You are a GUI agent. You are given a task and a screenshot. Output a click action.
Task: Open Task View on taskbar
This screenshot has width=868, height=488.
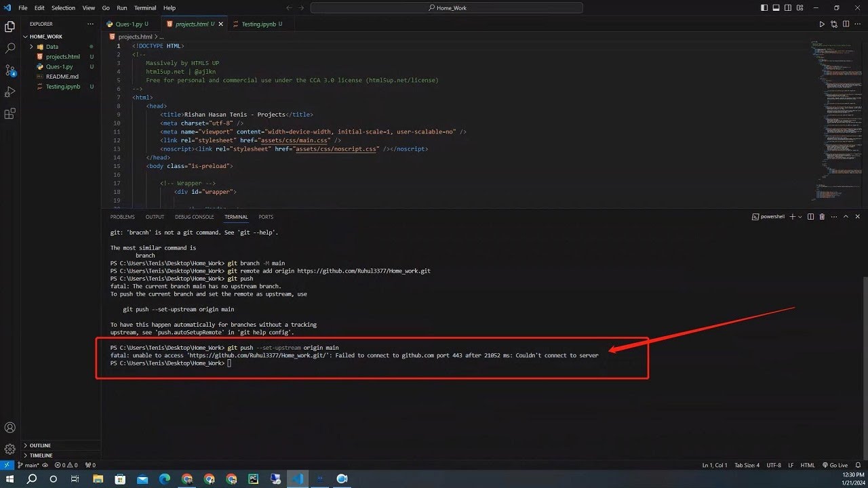click(75, 479)
